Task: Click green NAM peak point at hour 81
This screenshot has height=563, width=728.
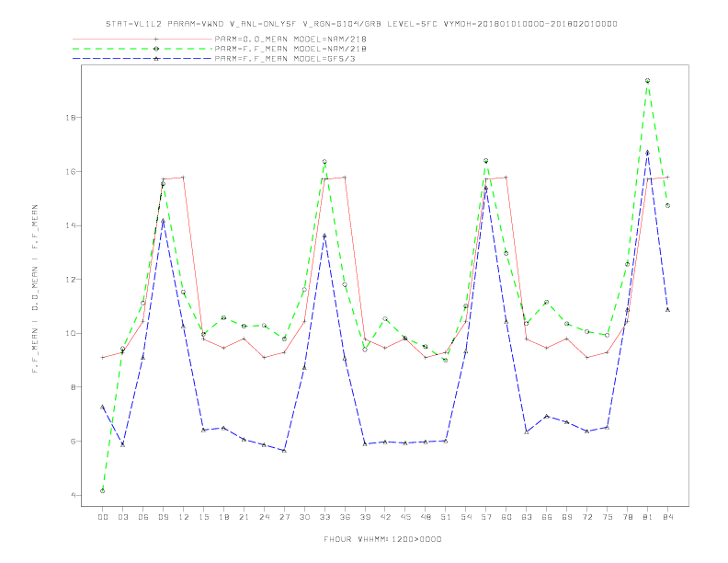Action: pos(647,81)
